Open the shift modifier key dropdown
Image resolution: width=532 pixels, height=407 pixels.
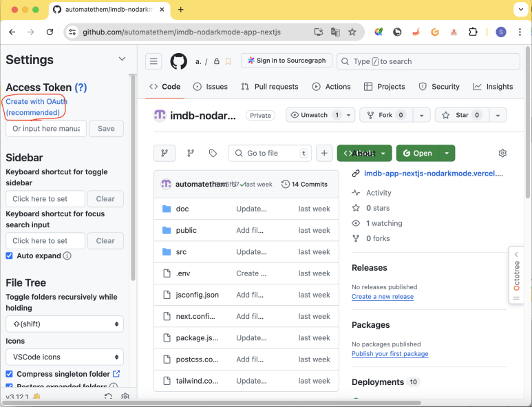pyautogui.click(x=65, y=324)
